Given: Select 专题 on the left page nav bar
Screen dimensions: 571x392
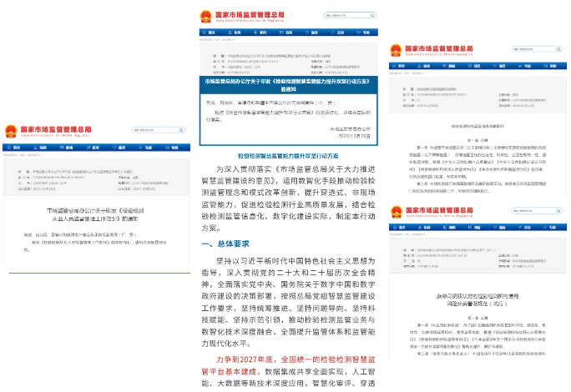Looking at the screenshot, I should pos(173,148).
